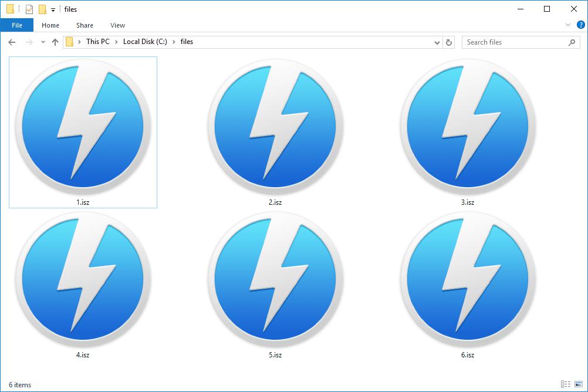
Task: Click the 6.isz file name label
Action: tap(468, 355)
